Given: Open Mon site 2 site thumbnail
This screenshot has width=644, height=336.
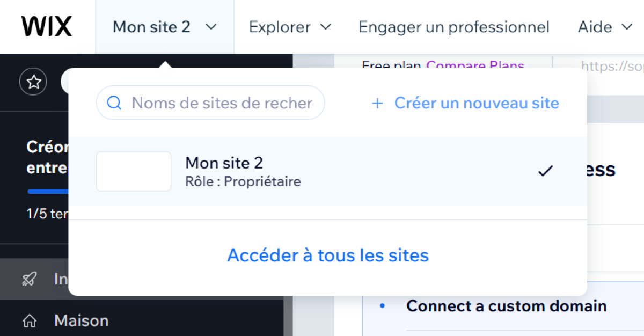Looking at the screenshot, I should click(x=134, y=171).
